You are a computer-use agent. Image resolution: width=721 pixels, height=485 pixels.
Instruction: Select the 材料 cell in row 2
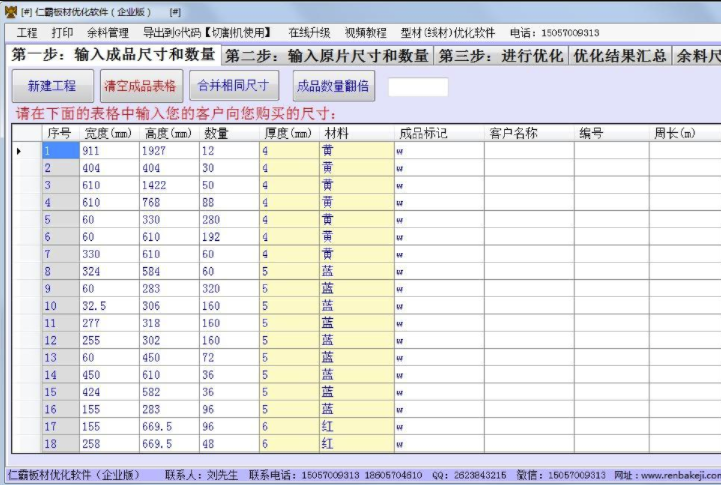click(357, 168)
